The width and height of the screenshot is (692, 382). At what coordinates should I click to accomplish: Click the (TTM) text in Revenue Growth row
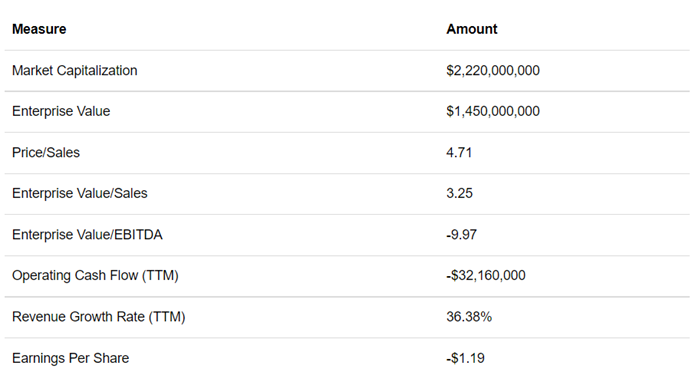pos(166,317)
